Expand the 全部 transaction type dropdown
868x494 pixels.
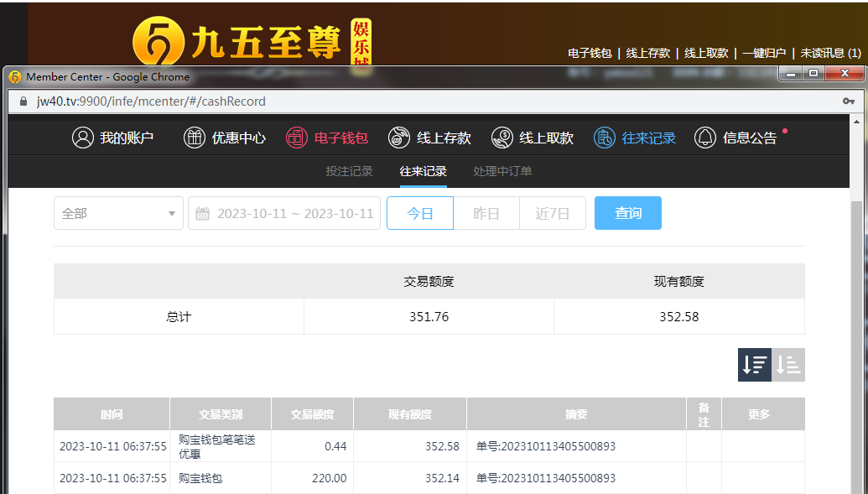click(x=118, y=213)
